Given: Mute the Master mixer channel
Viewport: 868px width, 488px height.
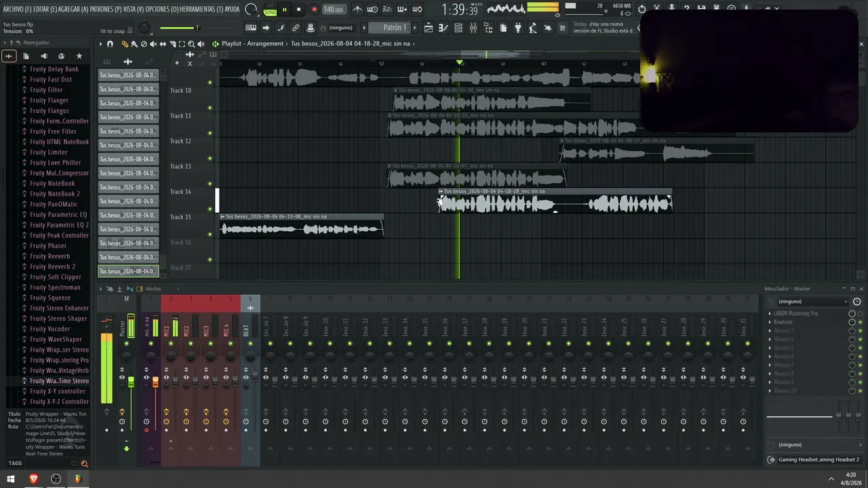Looking at the screenshot, I should click(126, 344).
